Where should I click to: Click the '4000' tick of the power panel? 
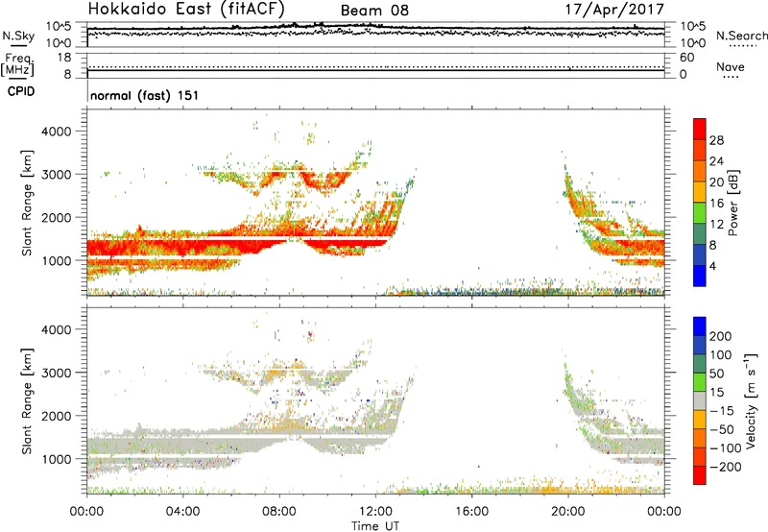tap(57, 132)
